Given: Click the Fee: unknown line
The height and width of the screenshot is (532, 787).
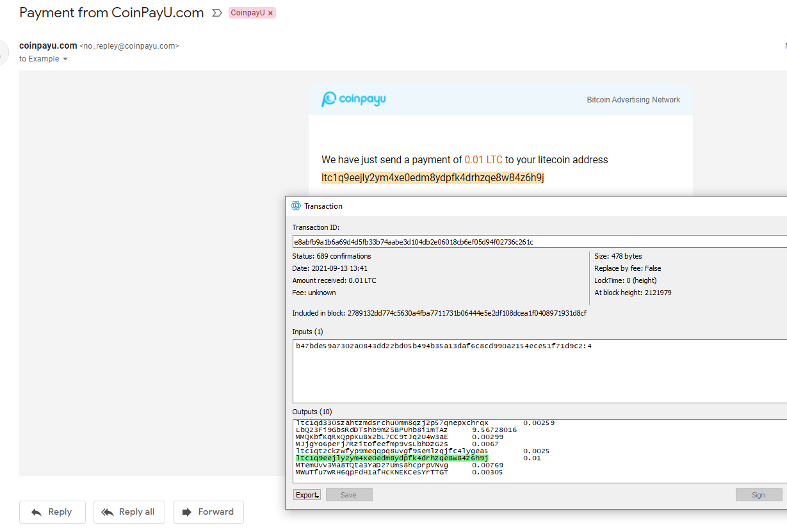Looking at the screenshot, I should (x=314, y=293).
